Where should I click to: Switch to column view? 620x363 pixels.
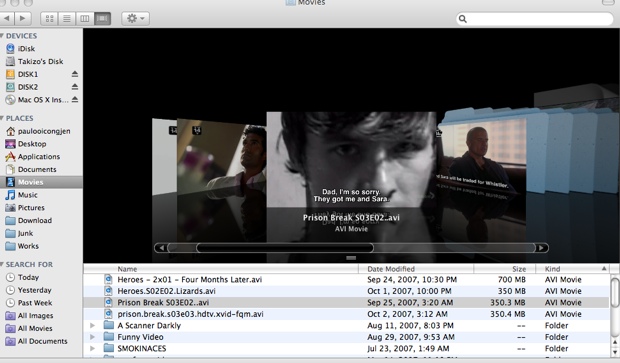click(x=85, y=19)
